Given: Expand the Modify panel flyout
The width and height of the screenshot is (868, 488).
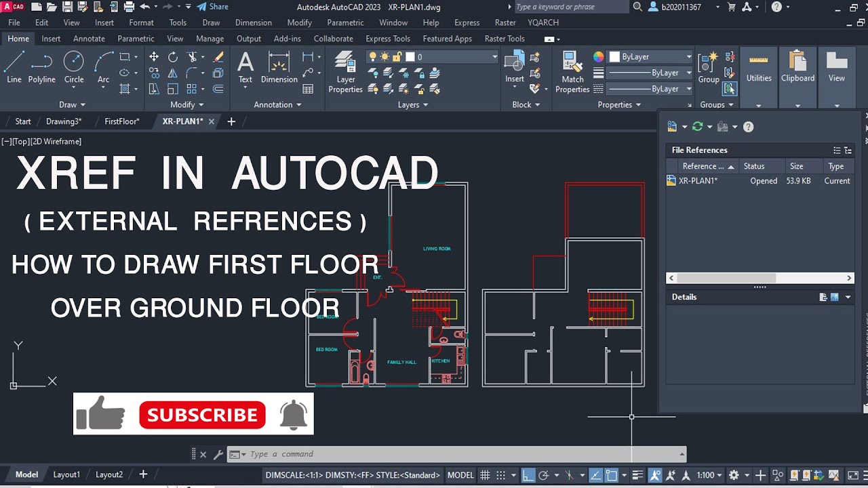Looking at the screenshot, I should (x=187, y=104).
